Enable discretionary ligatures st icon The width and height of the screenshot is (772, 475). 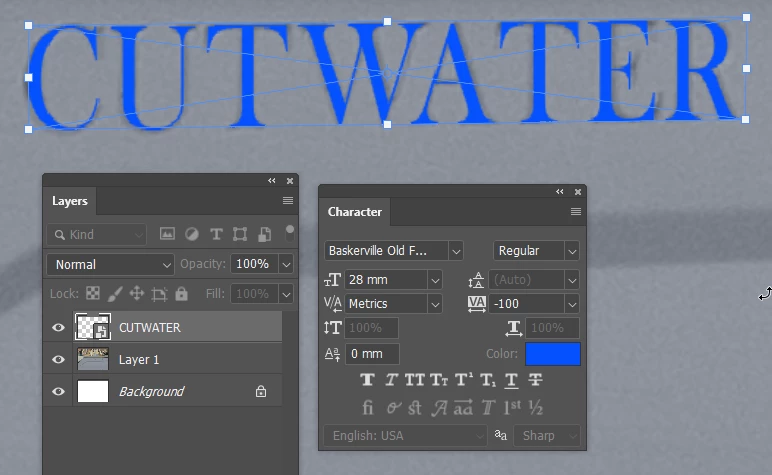pos(415,408)
